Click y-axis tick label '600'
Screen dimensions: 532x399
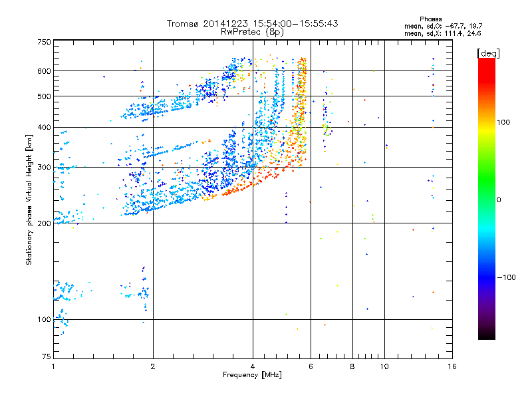click(44, 71)
